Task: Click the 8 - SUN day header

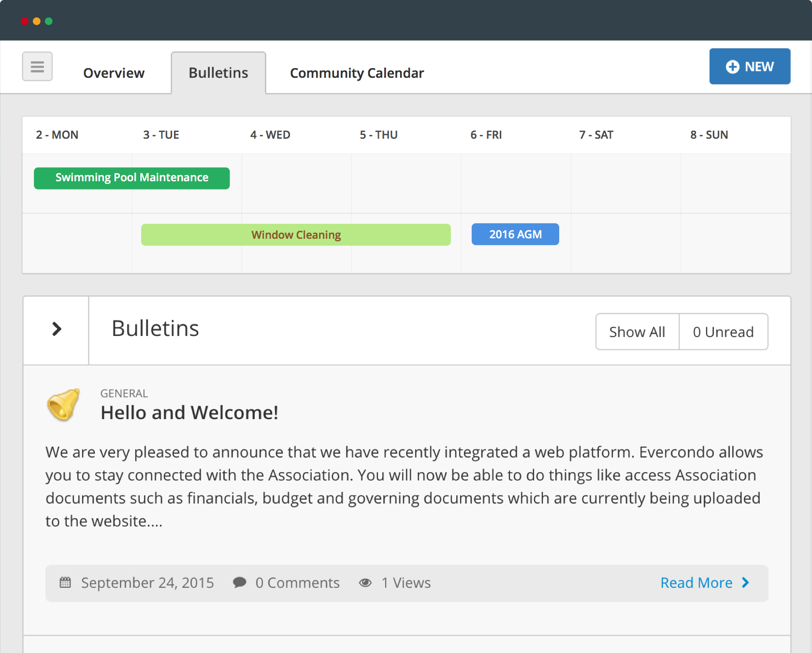Action: 709,135
